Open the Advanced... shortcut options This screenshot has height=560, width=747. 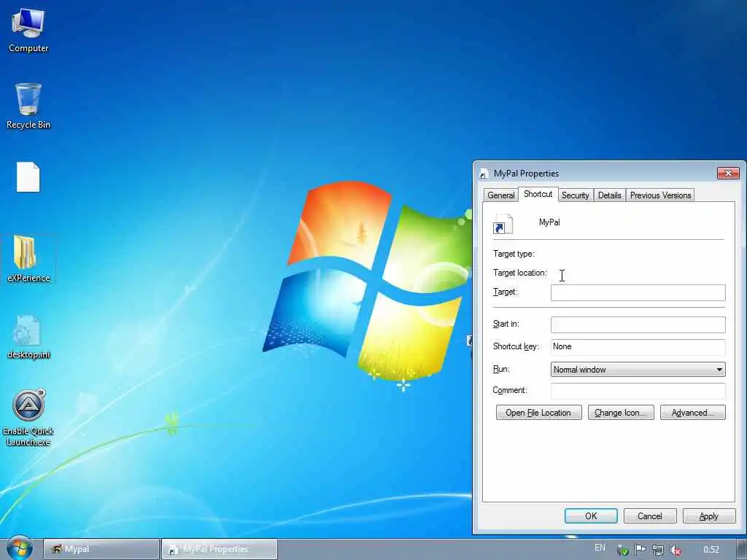tap(693, 413)
